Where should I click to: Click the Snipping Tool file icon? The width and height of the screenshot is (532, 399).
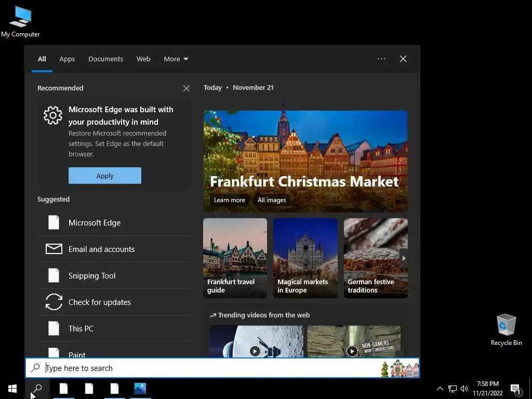coord(54,275)
